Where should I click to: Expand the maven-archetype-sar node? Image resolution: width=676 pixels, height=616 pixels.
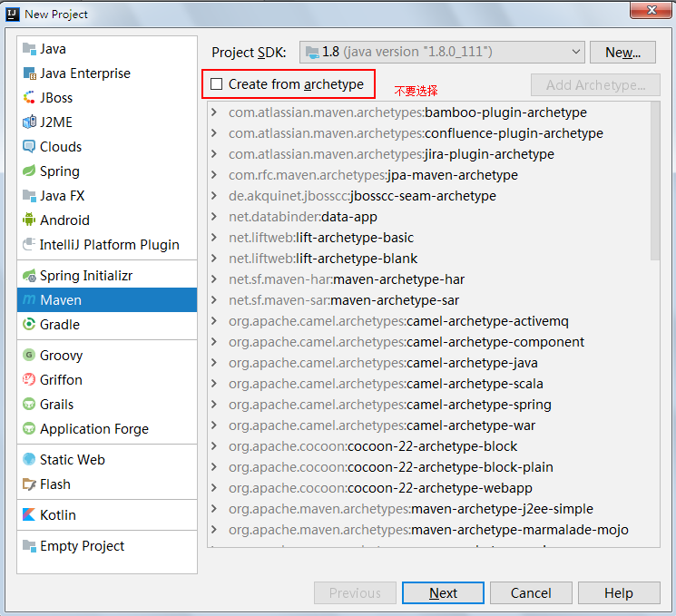(x=214, y=300)
